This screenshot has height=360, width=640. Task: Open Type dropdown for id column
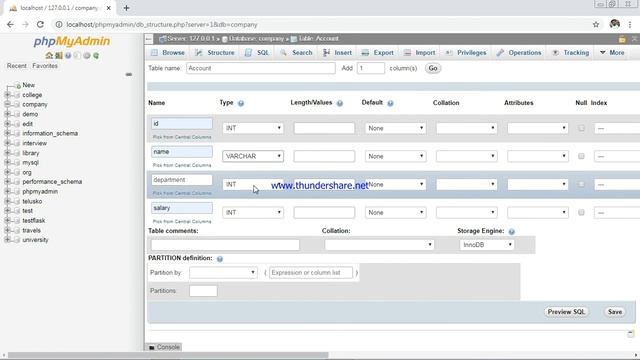[253, 128]
